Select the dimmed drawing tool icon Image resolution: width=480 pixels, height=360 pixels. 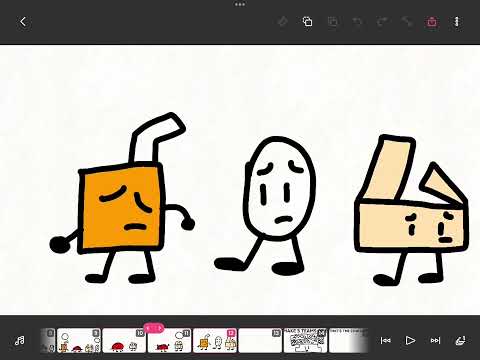coord(282,22)
